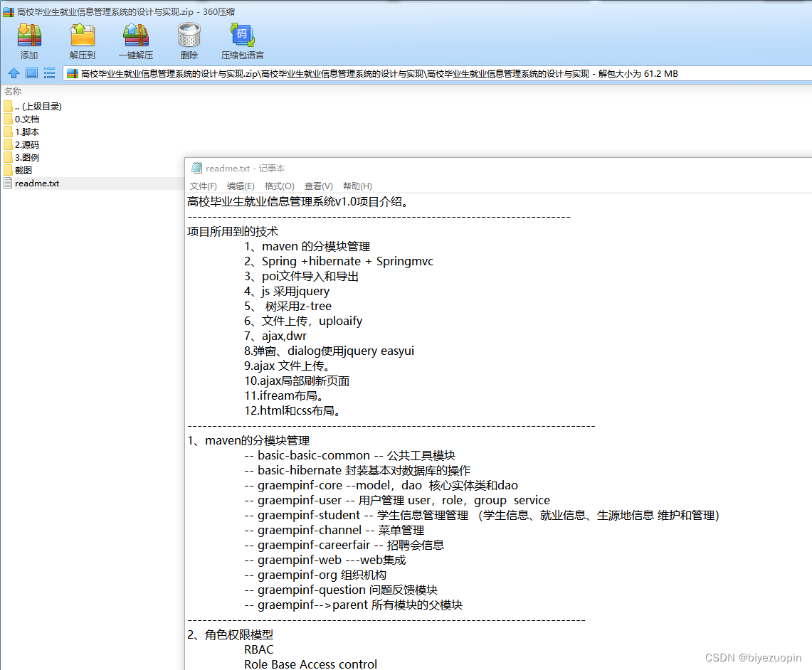Click folder icon of 截图
The width and height of the screenshot is (812, 670).
pyautogui.click(x=8, y=170)
